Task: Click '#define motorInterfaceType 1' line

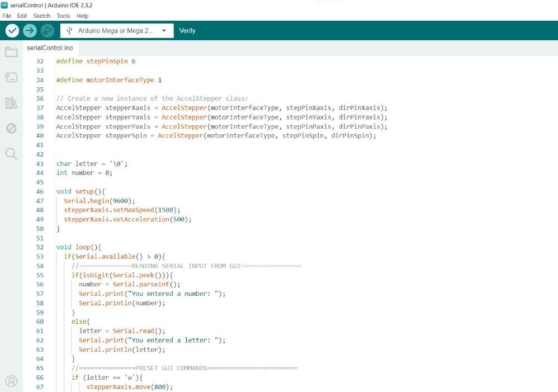Action: pyautogui.click(x=109, y=80)
